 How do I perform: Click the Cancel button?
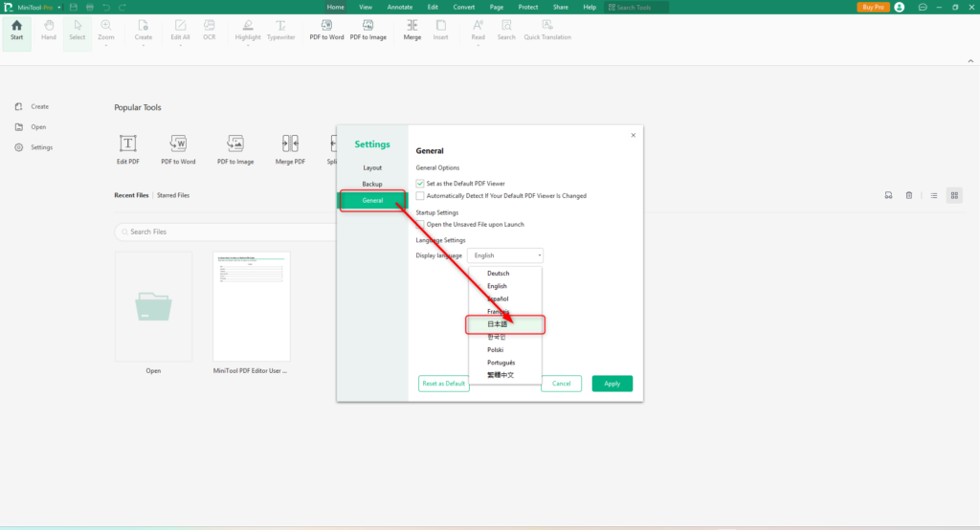click(x=561, y=383)
